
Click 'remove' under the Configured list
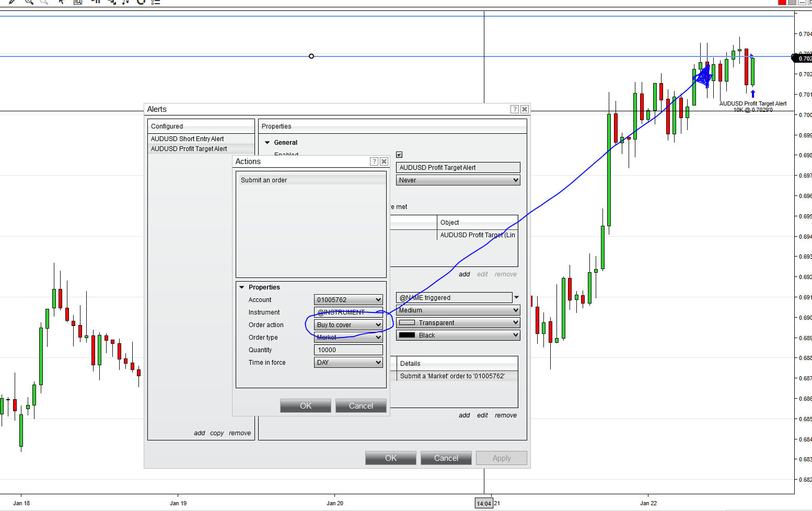(240, 433)
